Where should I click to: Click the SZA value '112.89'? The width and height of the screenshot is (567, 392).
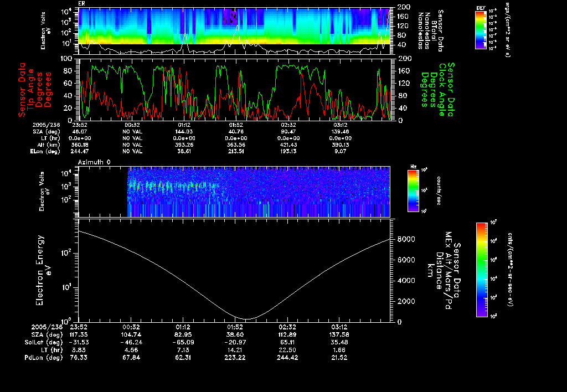pyautogui.click(x=287, y=334)
